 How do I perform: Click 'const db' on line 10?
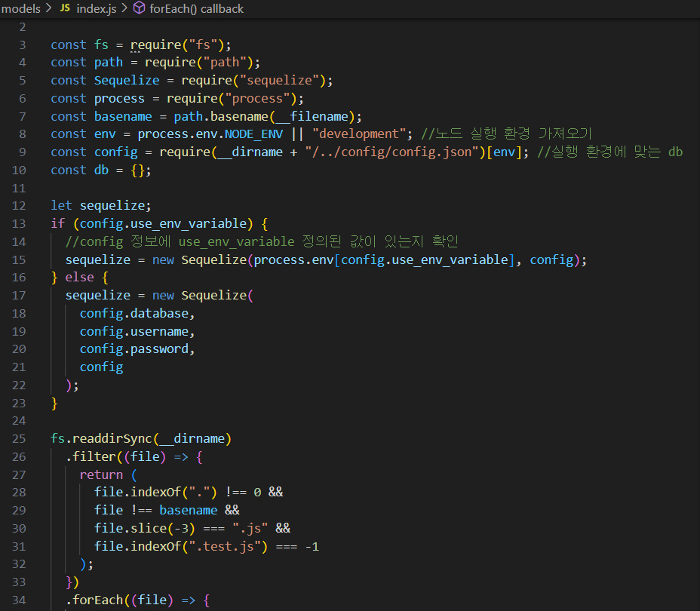[x=79, y=170]
